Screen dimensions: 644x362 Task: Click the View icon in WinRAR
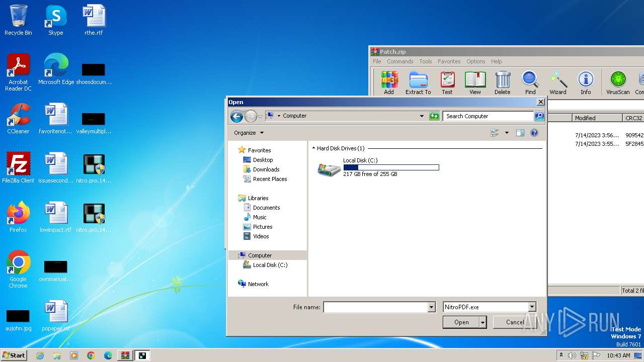coord(475,83)
